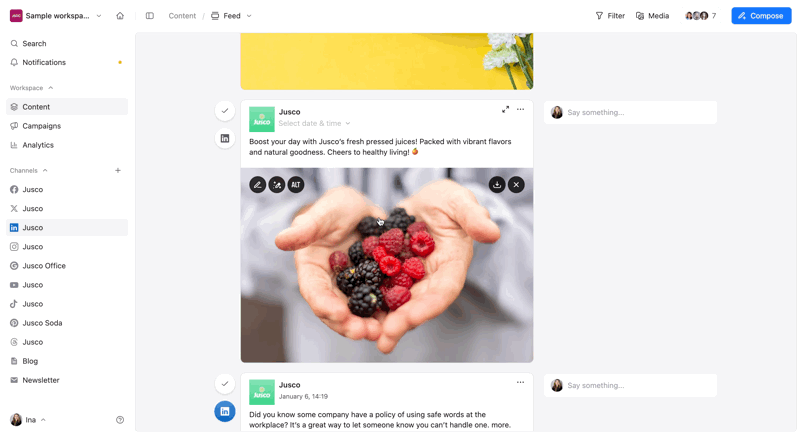Open Select date & time dropdown

(x=314, y=123)
